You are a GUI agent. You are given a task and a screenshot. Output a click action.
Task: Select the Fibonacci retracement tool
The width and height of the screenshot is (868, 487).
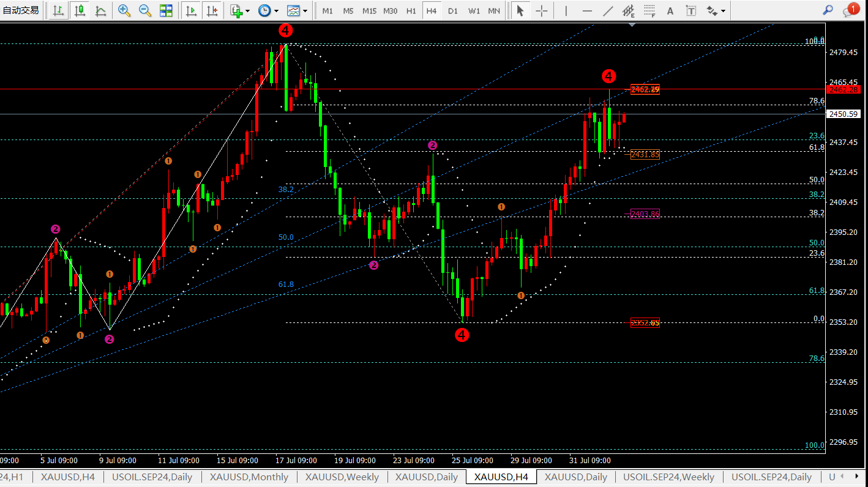[649, 10]
